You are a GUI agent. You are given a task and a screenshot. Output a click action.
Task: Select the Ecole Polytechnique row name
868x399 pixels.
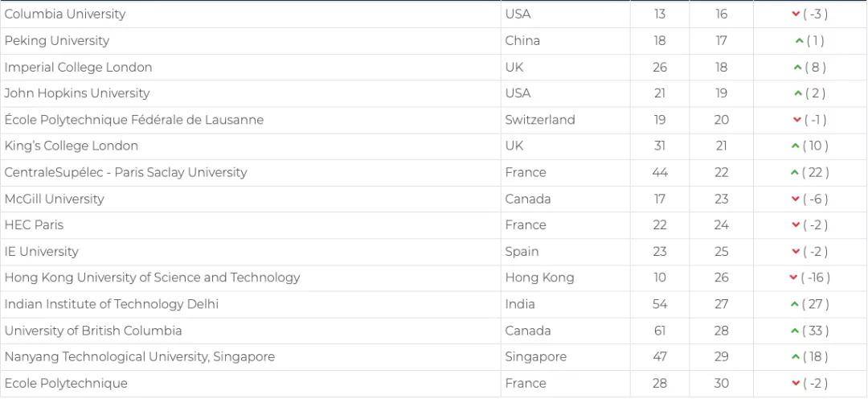pos(66,383)
